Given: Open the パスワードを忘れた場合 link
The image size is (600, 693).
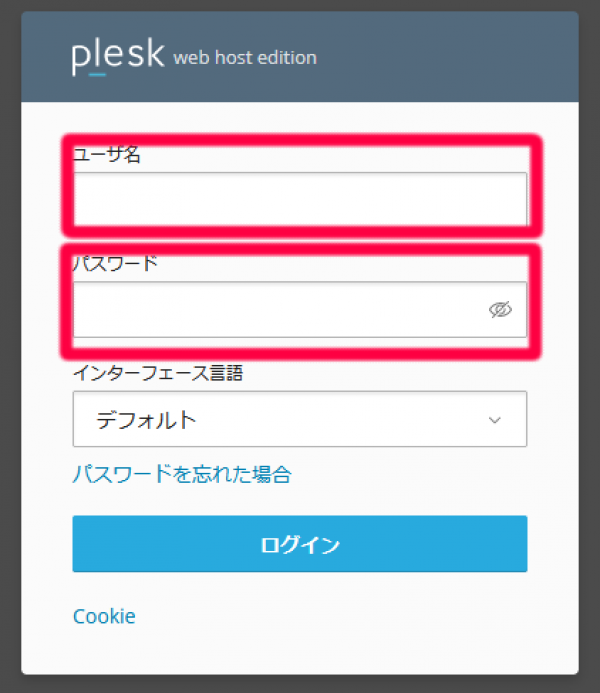Looking at the screenshot, I should coord(182,474).
